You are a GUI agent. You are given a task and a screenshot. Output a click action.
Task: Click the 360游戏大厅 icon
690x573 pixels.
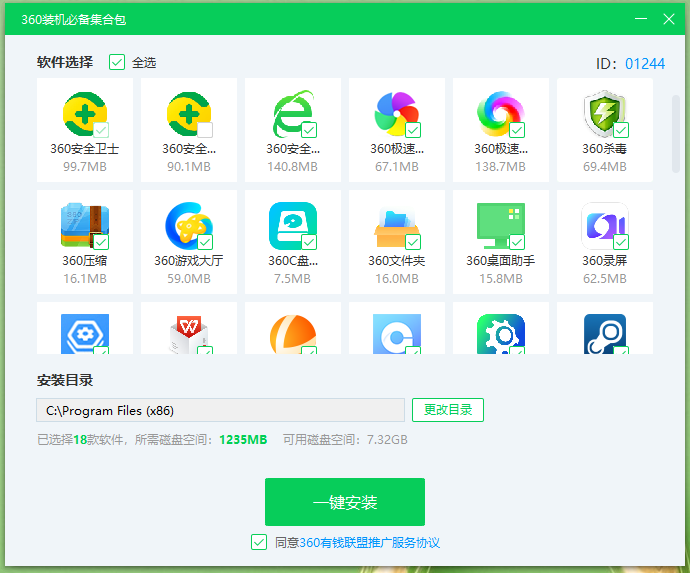pos(189,226)
